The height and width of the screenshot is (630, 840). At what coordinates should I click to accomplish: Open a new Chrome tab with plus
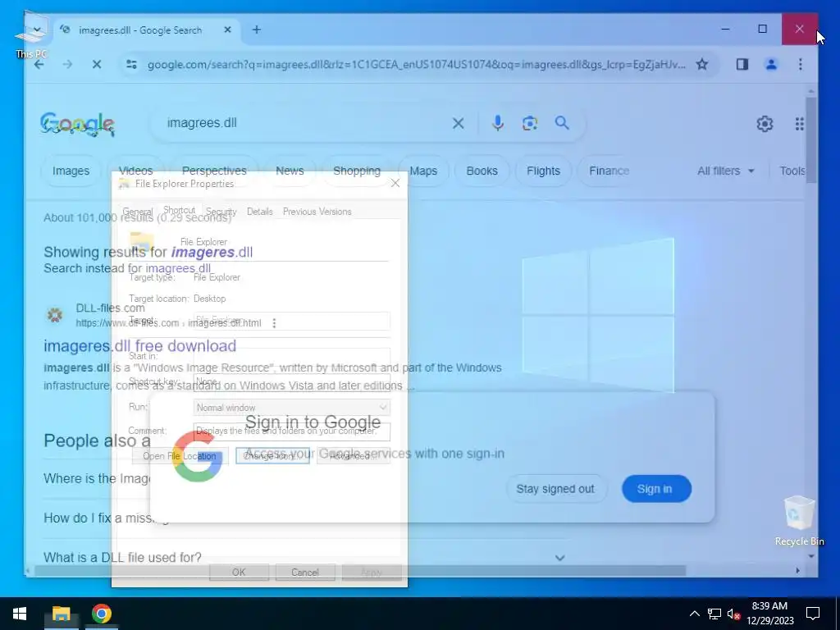tap(257, 30)
